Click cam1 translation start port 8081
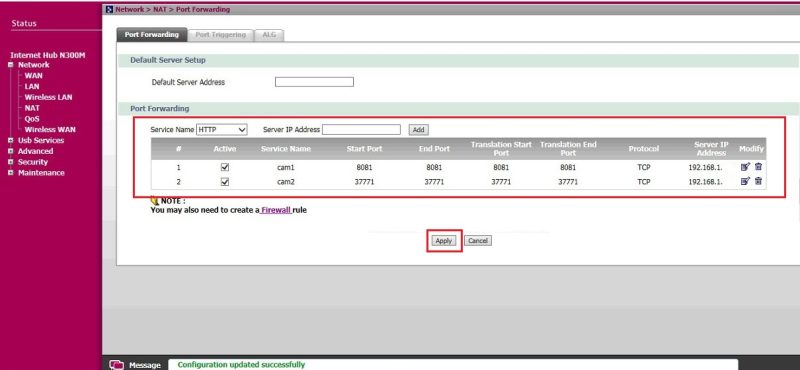The width and height of the screenshot is (800, 370). [501, 167]
